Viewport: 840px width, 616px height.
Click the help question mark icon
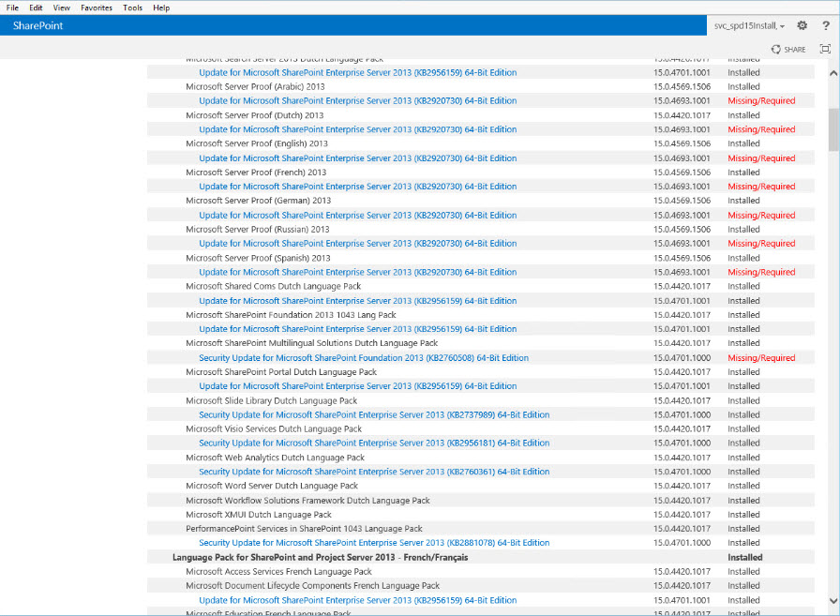click(x=826, y=25)
